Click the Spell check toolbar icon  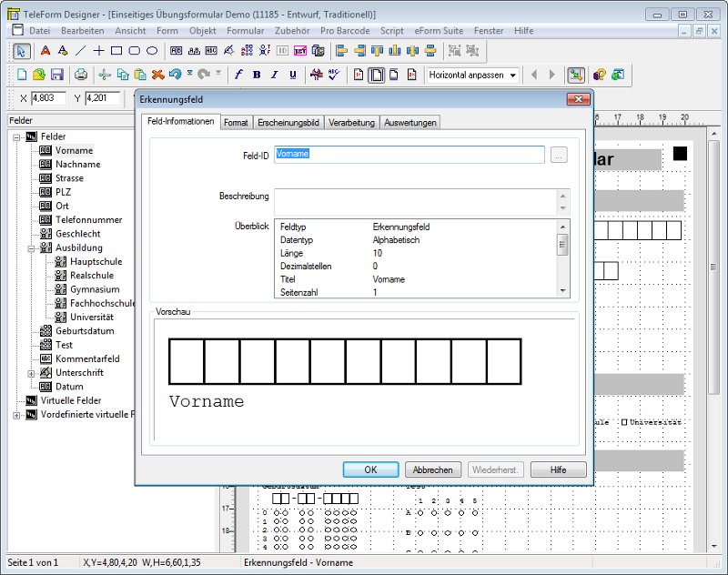332,75
